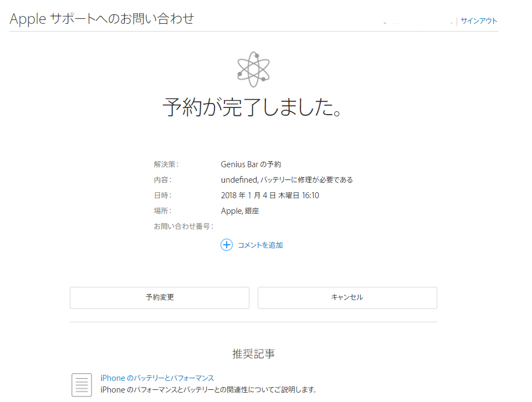The image size is (532, 402).
Task: Click the サインアウト link
Action: point(479,20)
